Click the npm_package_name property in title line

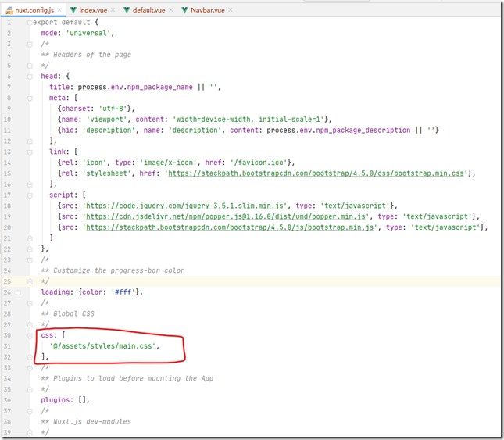pyautogui.click(x=159, y=87)
